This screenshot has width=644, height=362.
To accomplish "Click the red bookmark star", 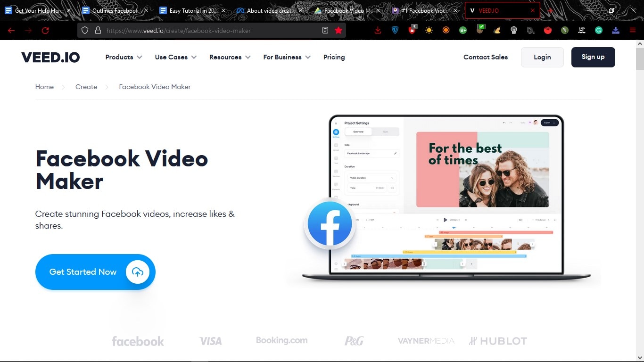I will tap(339, 31).
